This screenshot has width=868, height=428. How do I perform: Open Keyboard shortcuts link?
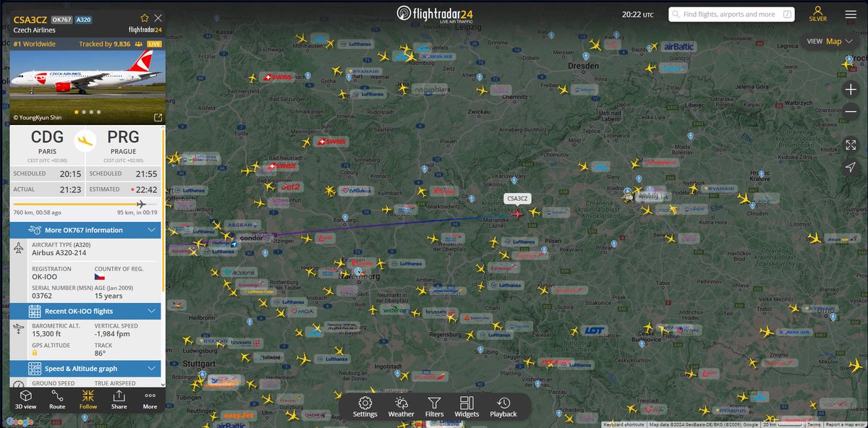(x=623, y=424)
